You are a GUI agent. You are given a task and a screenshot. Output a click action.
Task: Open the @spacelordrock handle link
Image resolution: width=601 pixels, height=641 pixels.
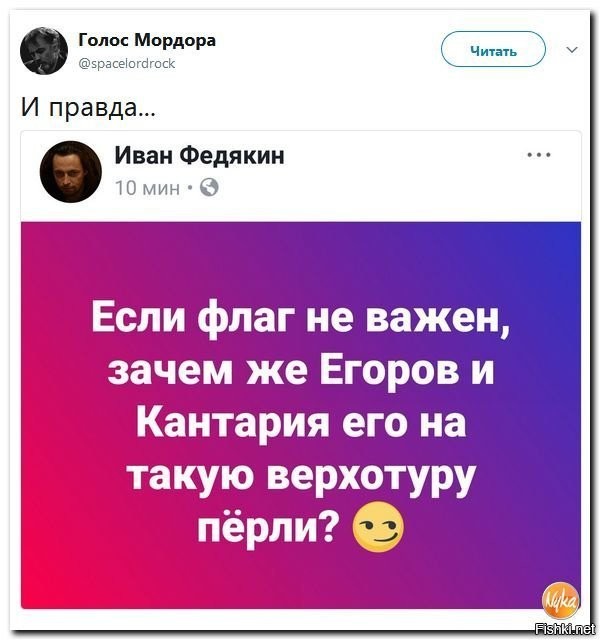pyautogui.click(x=127, y=63)
